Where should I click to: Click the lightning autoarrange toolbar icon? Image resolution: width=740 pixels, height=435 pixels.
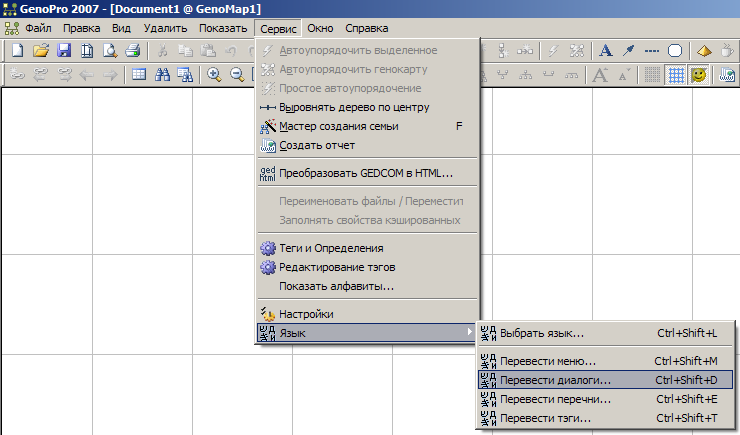click(553, 50)
